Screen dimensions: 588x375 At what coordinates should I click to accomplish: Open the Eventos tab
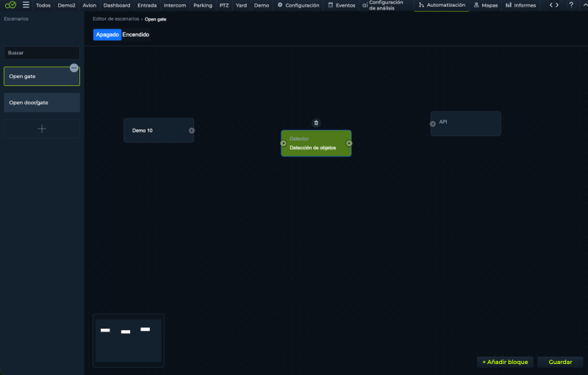click(x=342, y=5)
